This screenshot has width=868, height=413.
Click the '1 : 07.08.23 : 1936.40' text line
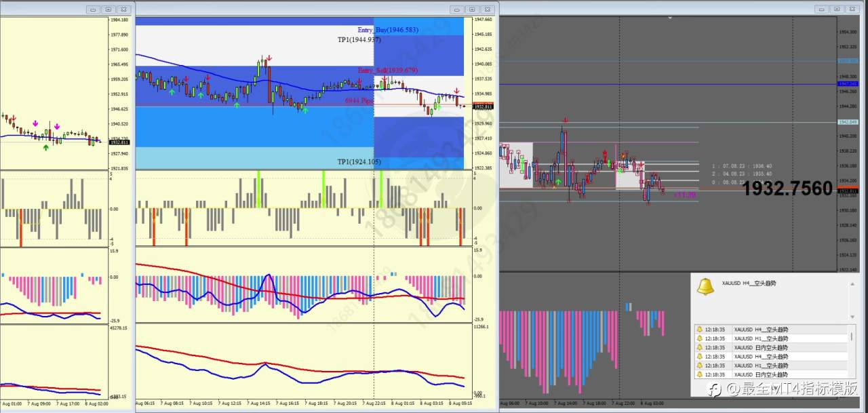pyautogui.click(x=742, y=166)
